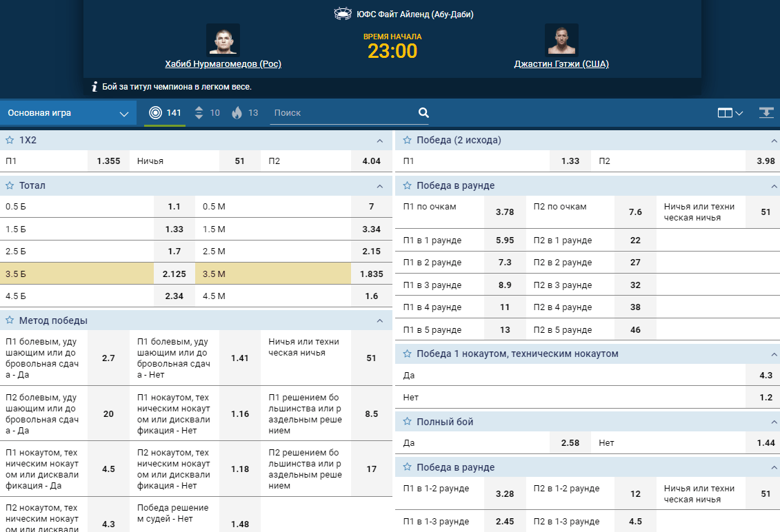Star the Тотал market
This screenshot has width=780, height=532.
(x=10, y=185)
